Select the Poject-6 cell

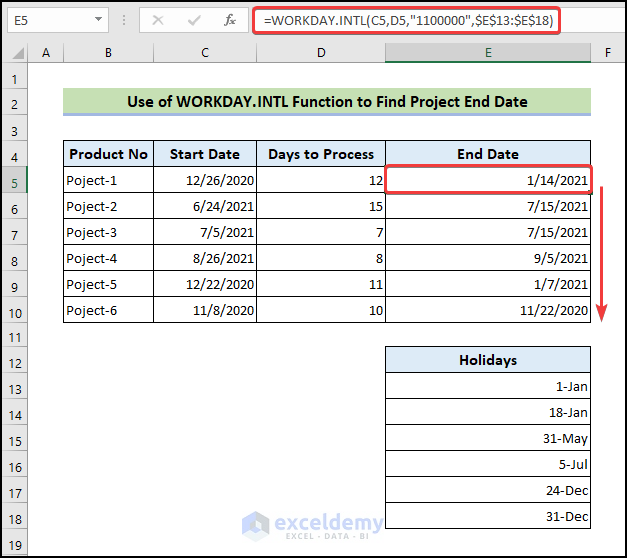click(x=108, y=310)
